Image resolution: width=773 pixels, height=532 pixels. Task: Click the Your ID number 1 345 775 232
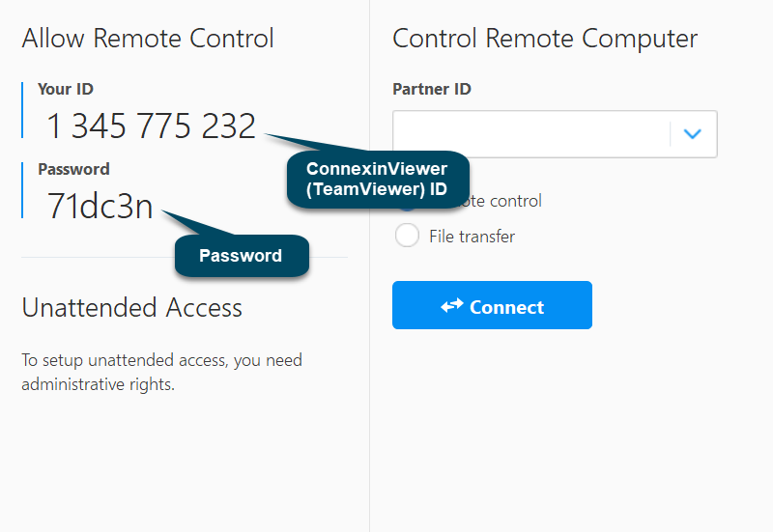(x=152, y=126)
